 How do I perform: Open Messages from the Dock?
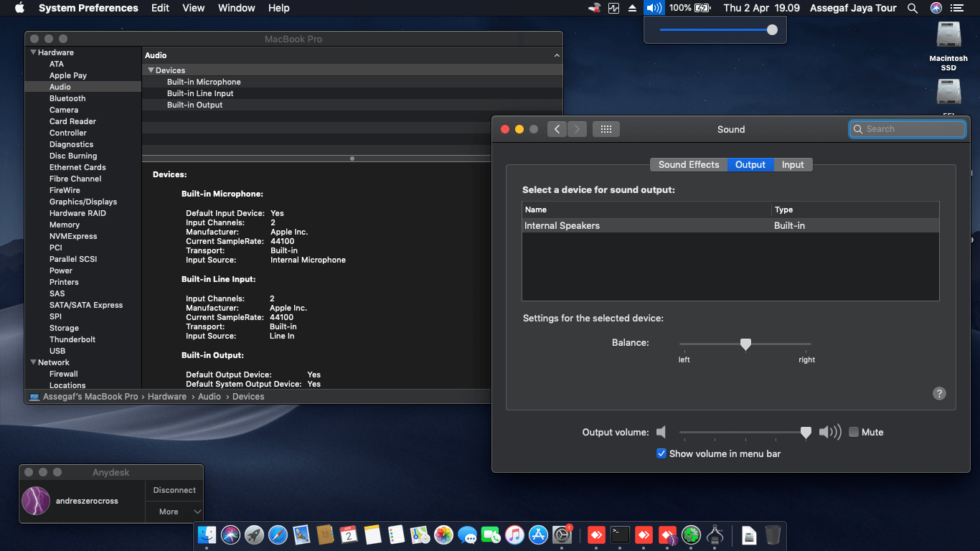click(467, 534)
